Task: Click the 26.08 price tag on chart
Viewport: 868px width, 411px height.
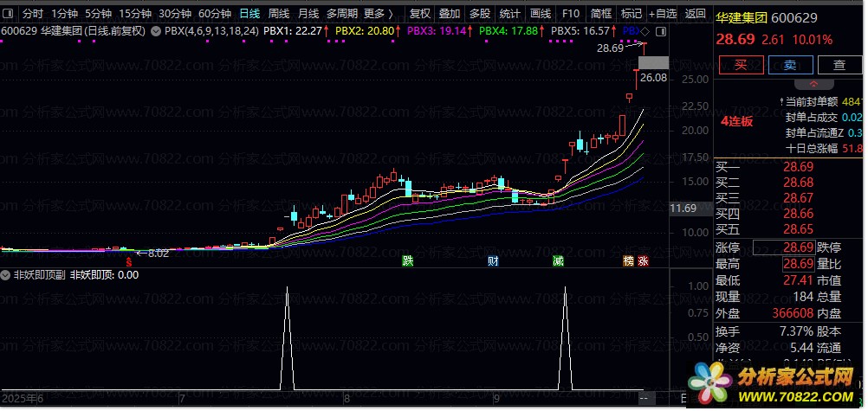Action: click(653, 78)
